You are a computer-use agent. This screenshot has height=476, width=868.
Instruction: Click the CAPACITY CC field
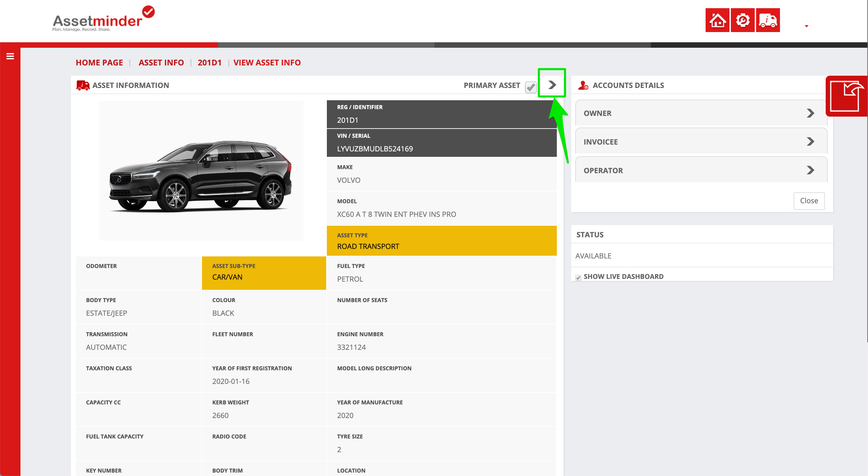tap(139, 409)
